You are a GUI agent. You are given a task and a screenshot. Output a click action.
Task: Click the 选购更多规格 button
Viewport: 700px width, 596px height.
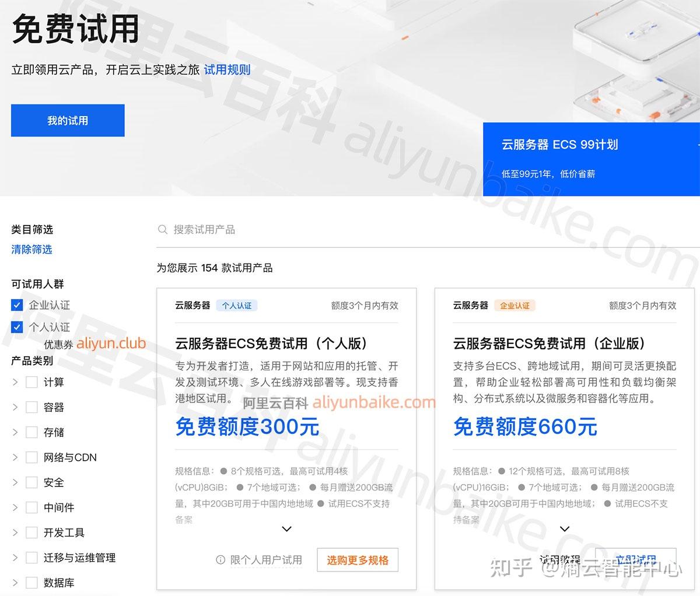(358, 560)
